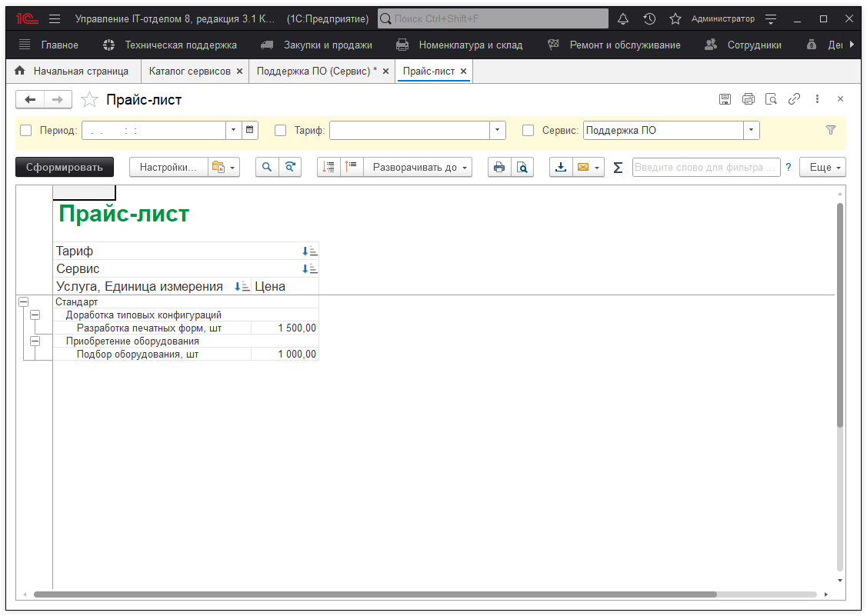Viewport: 867px width, 616px height.
Task: Click the favorites star in title bar
Action: [x=675, y=18]
